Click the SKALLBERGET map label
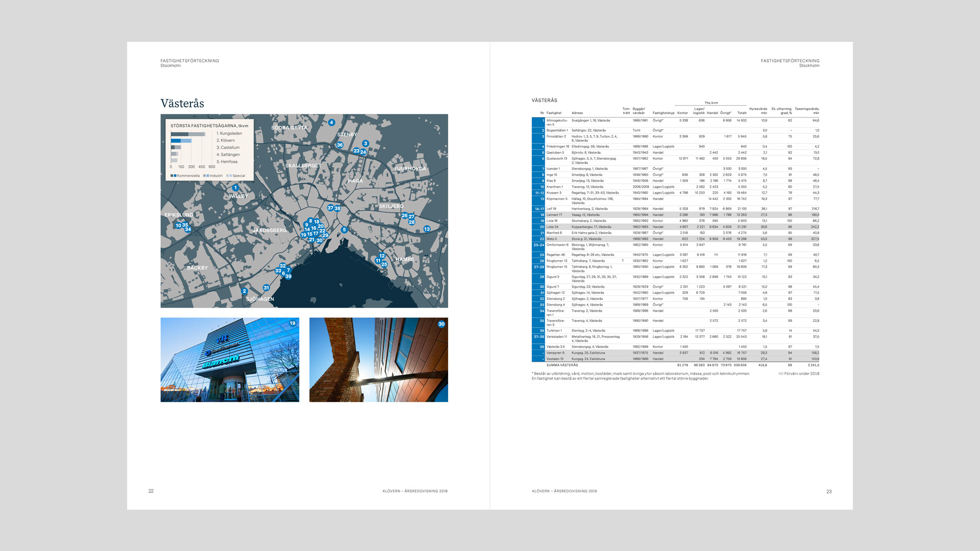 pos(303,166)
